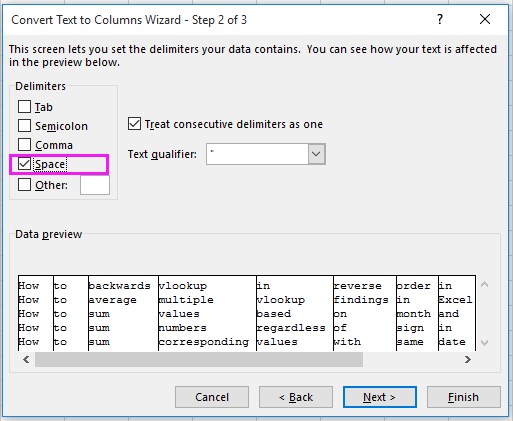
Task: Go back with the Back button
Action: pyautogui.click(x=296, y=397)
